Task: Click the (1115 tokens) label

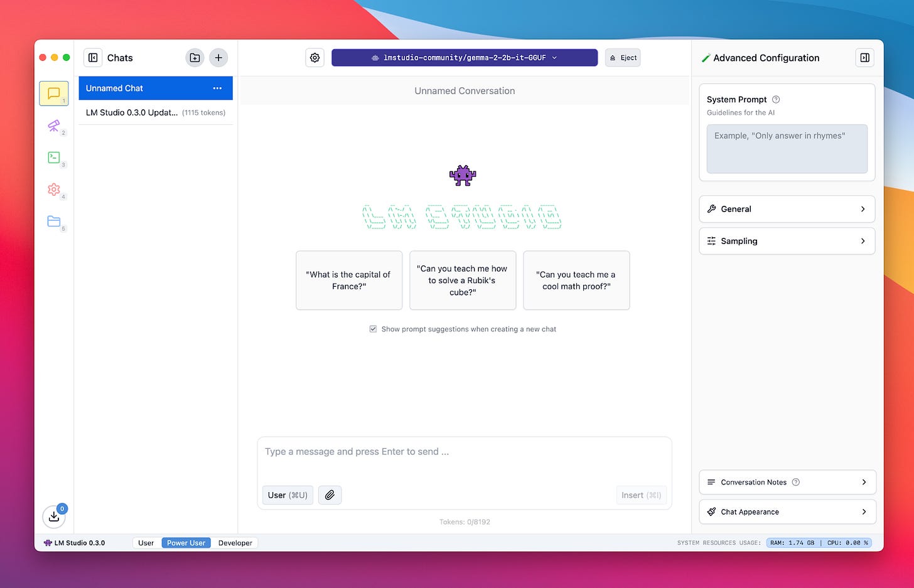Action: [204, 113]
